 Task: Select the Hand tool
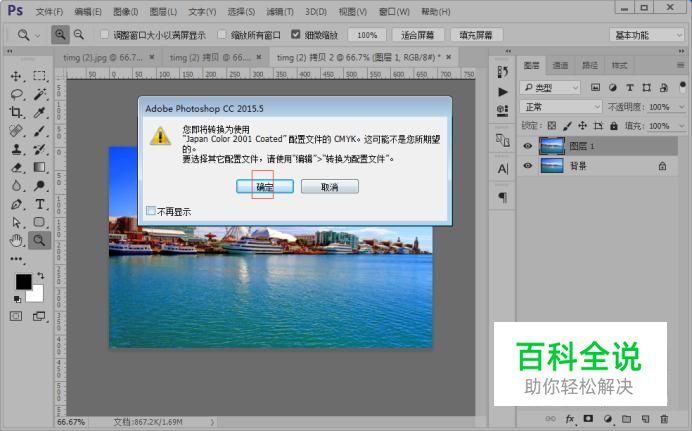click(x=16, y=240)
